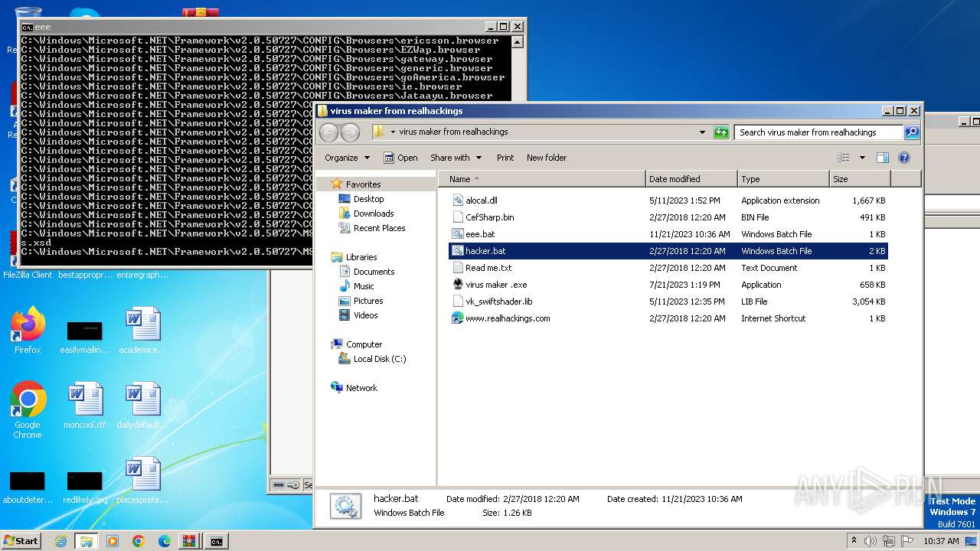Viewport: 980px width, 551px height.
Task: Select the www.realhackings.com shortcut icon
Action: point(458,318)
